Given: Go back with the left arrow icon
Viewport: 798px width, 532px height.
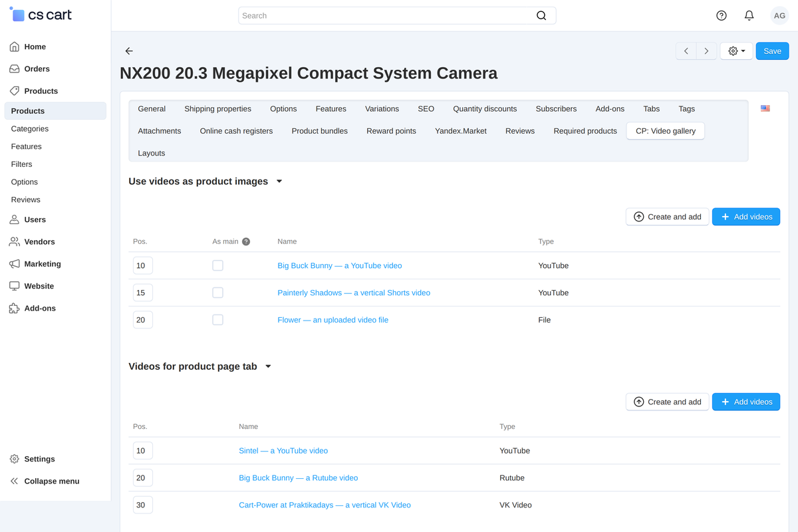Looking at the screenshot, I should [129, 51].
